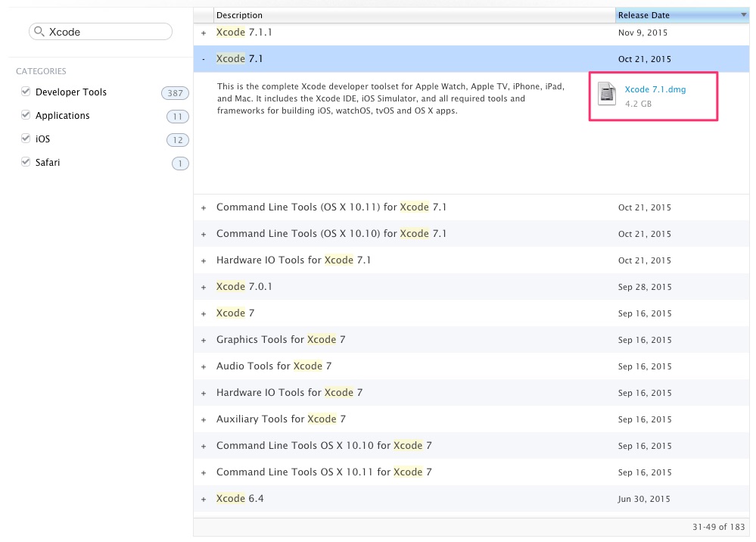The image size is (756, 542).
Task: Toggle the Safari category checkbox
Action: [x=26, y=161]
